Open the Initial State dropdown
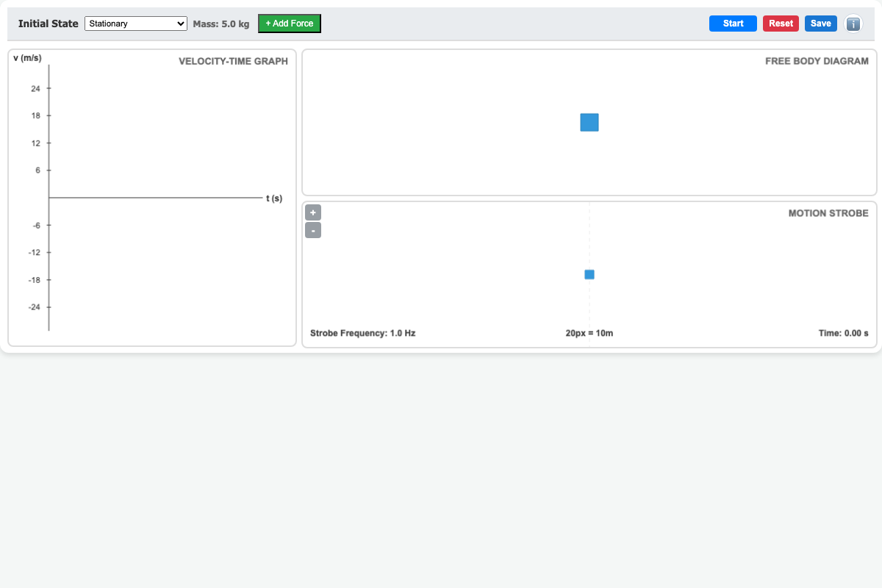 tap(137, 24)
